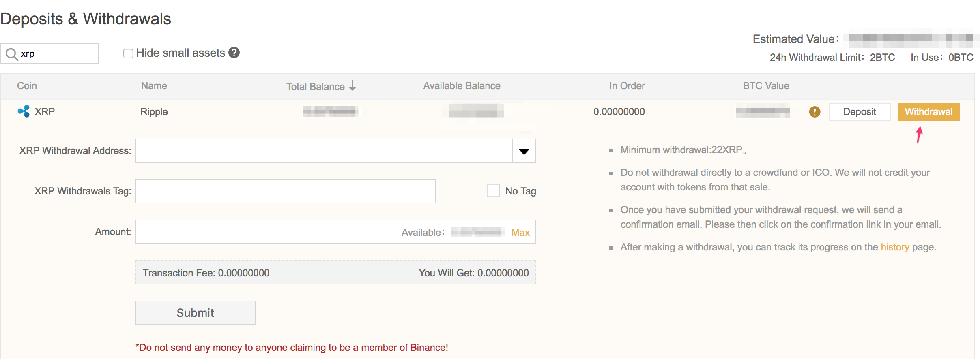Click the Minimum withdrawal:22XRP note
This screenshot has height=359, width=980.
pyautogui.click(x=683, y=150)
